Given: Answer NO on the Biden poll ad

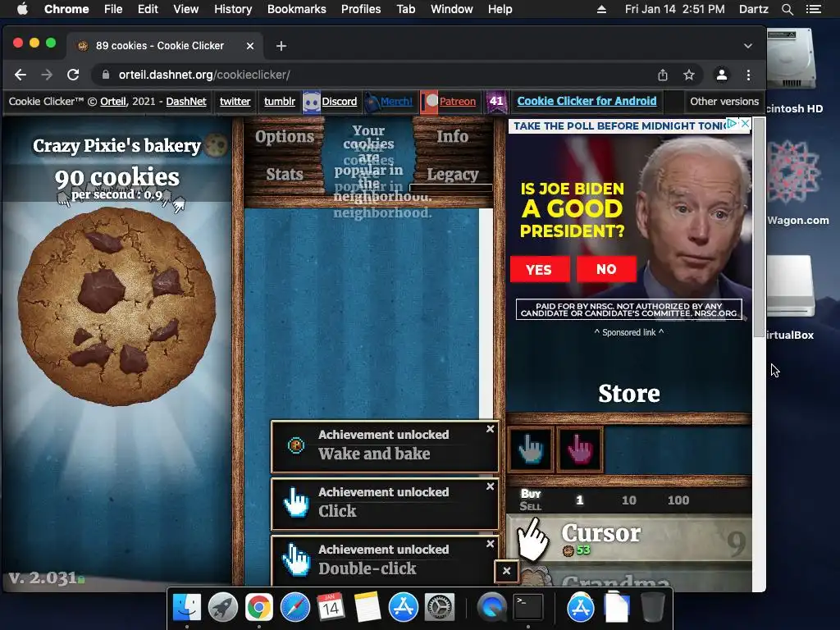Looking at the screenshot, I should click(x=606, y=269).
